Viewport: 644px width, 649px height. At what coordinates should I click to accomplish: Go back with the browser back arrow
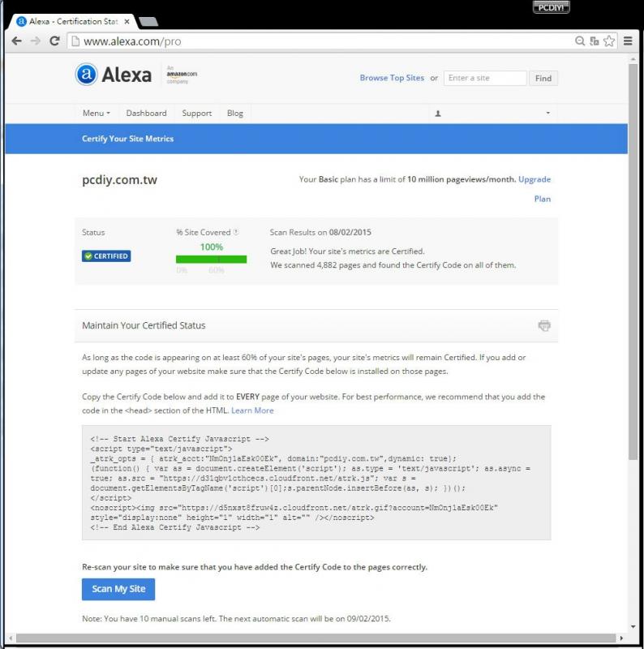click(16, 41)
